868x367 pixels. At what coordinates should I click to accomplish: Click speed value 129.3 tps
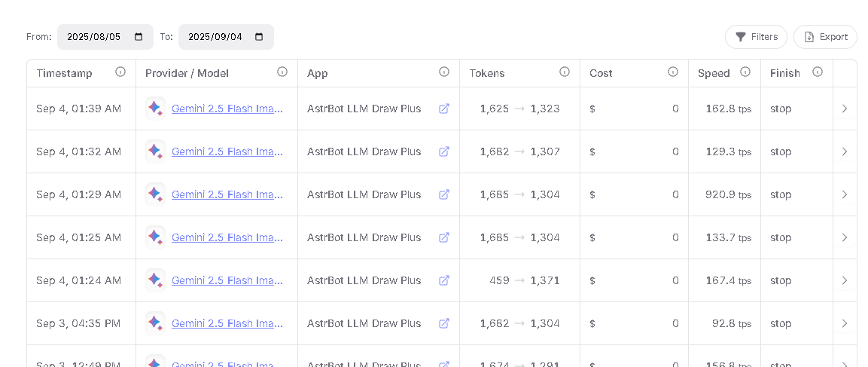click(729, 151)
